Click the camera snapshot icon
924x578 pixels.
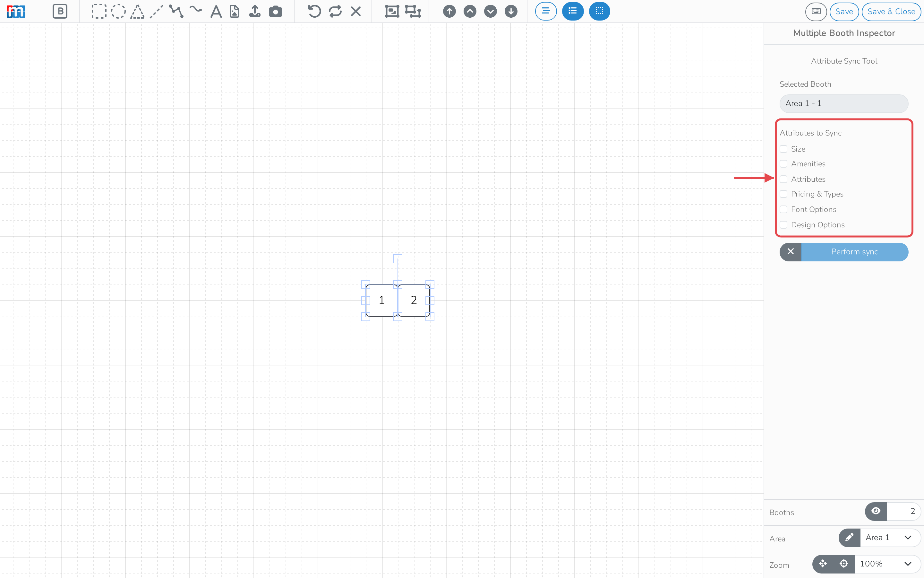click(x=276, y=12)
